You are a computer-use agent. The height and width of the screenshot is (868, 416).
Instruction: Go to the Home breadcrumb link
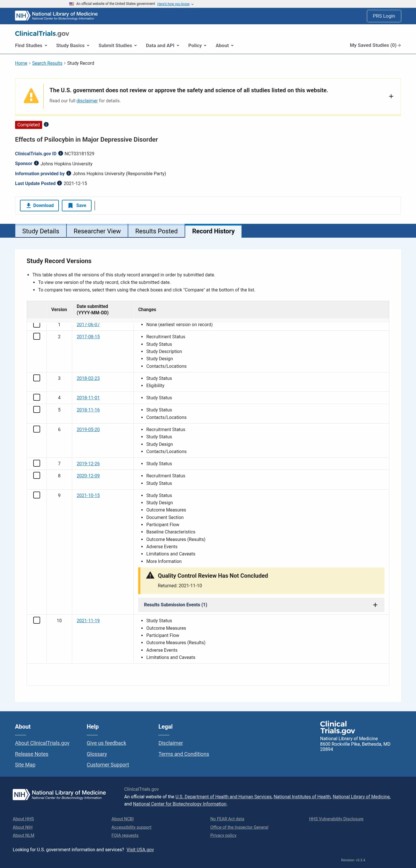(21, 63)
